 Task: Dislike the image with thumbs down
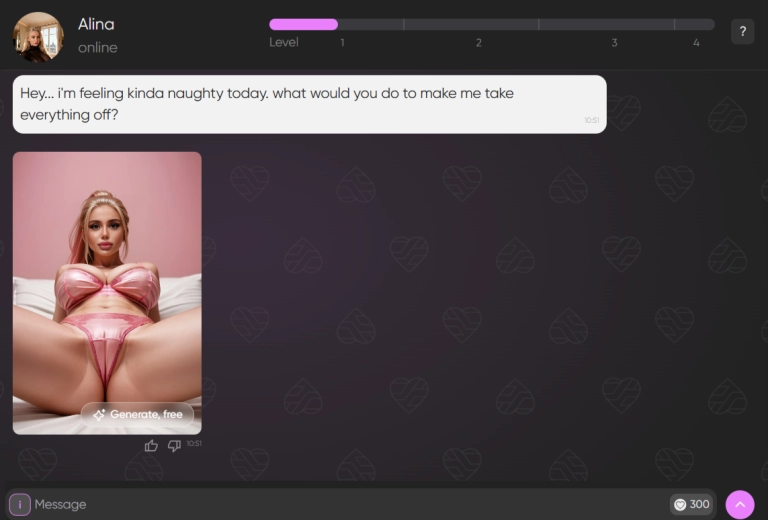[174, 446]
